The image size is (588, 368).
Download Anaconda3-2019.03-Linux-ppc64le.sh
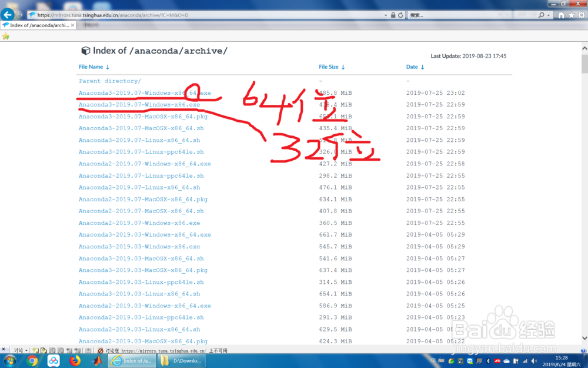(141, 282)
